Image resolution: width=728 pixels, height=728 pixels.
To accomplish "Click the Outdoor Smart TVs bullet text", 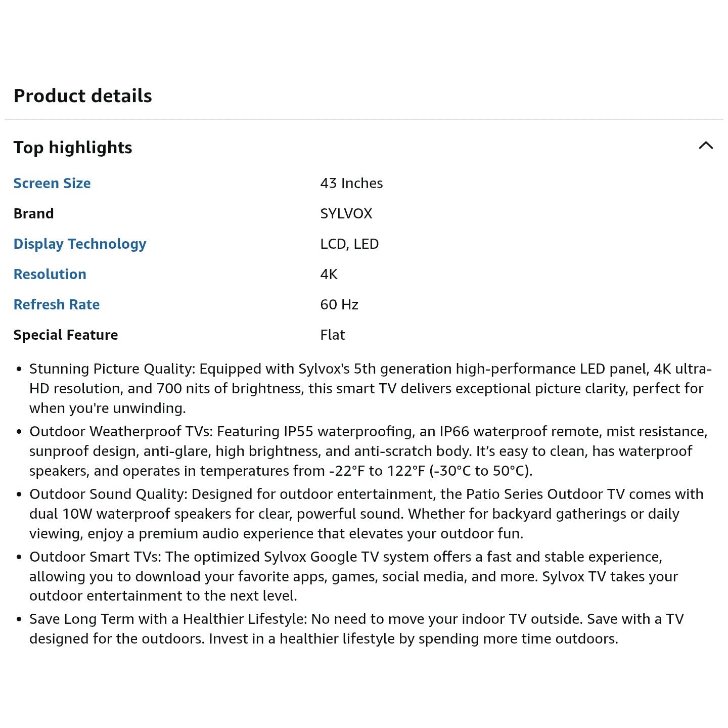I will click(x=354, y=576).
